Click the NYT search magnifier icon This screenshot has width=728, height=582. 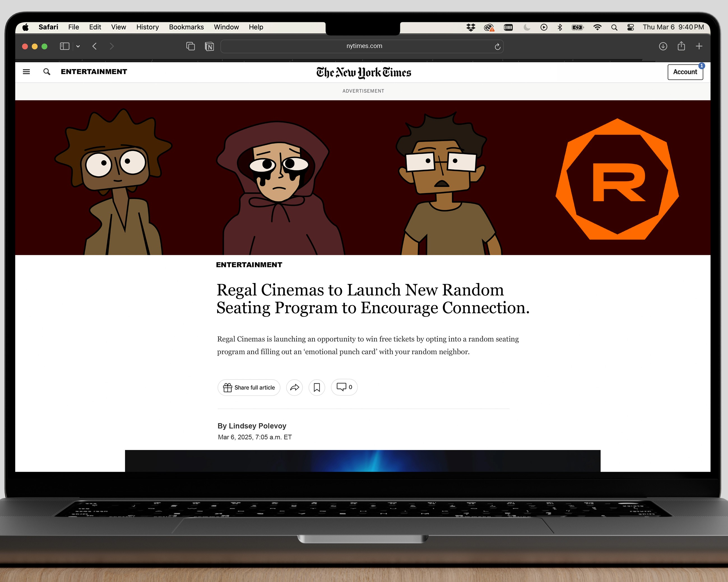[x=47, y=71]
